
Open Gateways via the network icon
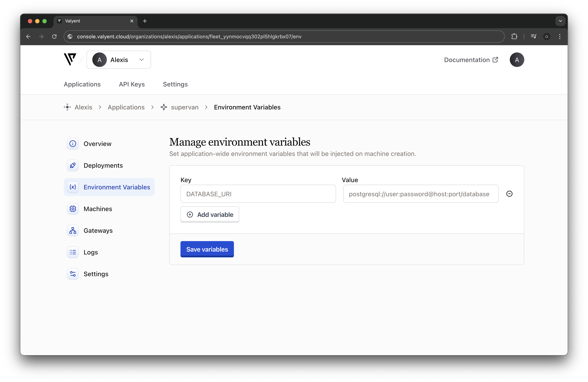click(73, 230)
